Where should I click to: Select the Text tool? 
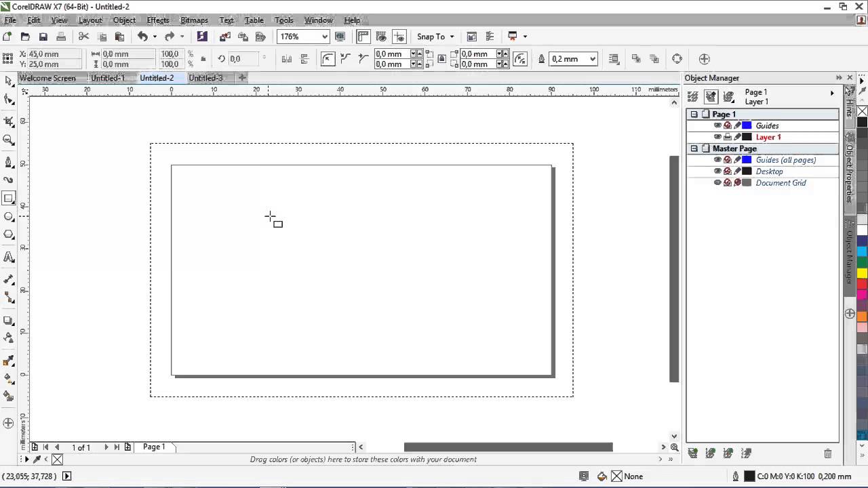coord(8,257)
